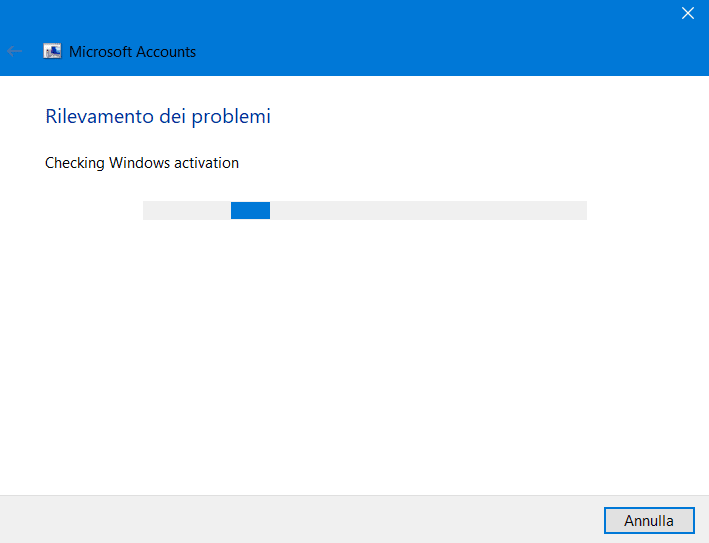Click the word "problemi" in the heading
The height and width of the screenshot is (543, 709).
coord(231,116)
